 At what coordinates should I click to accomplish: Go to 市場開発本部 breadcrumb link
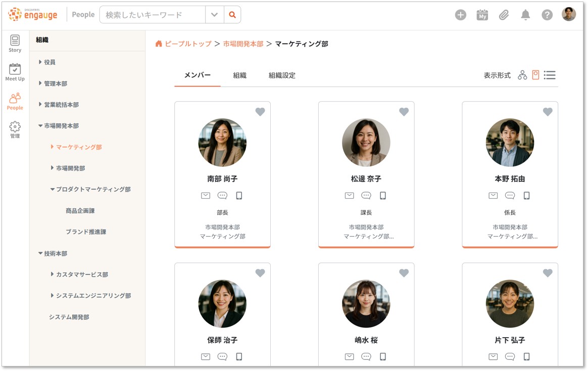(243, 44)
